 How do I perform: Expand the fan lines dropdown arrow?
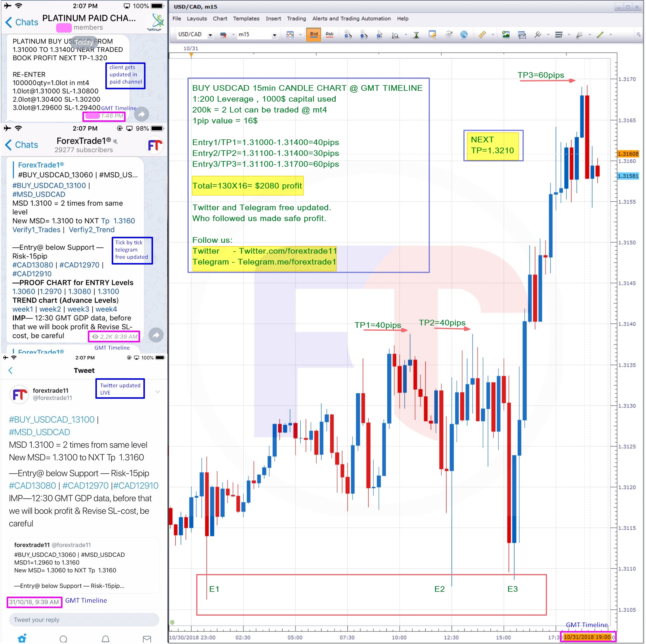point(590,35)
